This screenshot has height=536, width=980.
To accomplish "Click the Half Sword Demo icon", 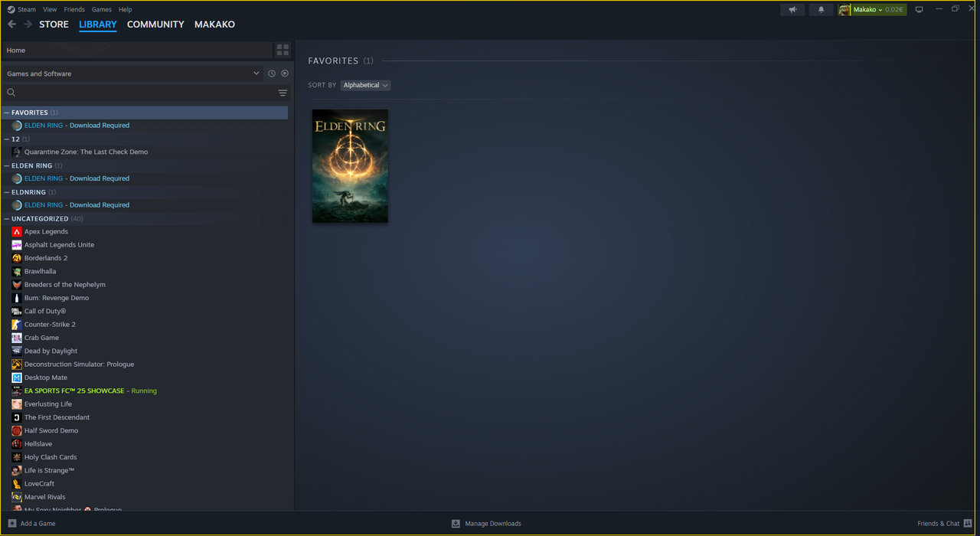I will pyautogui.click(x=17, y=430).
